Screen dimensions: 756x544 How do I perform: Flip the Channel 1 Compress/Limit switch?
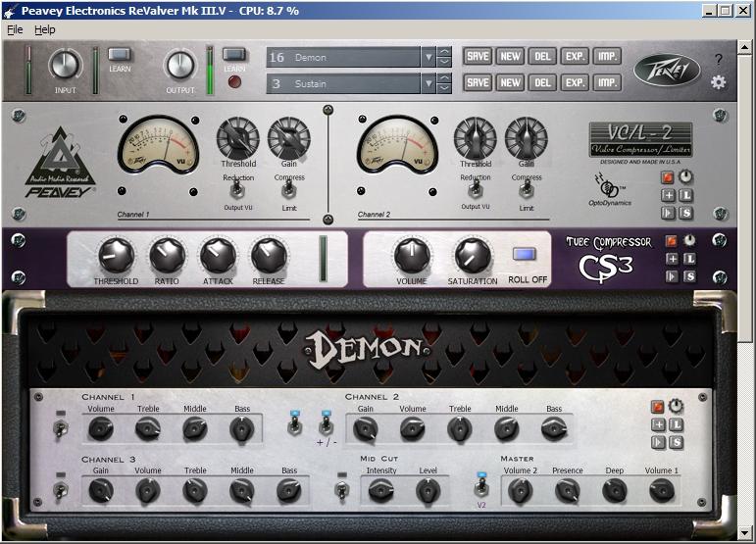click(289, 191)
